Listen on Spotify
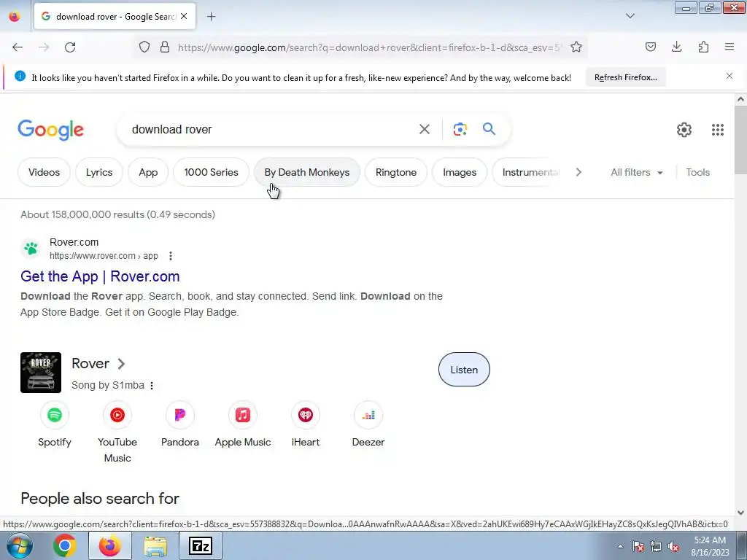Viewport: 747px width, 560px height. 54,424
